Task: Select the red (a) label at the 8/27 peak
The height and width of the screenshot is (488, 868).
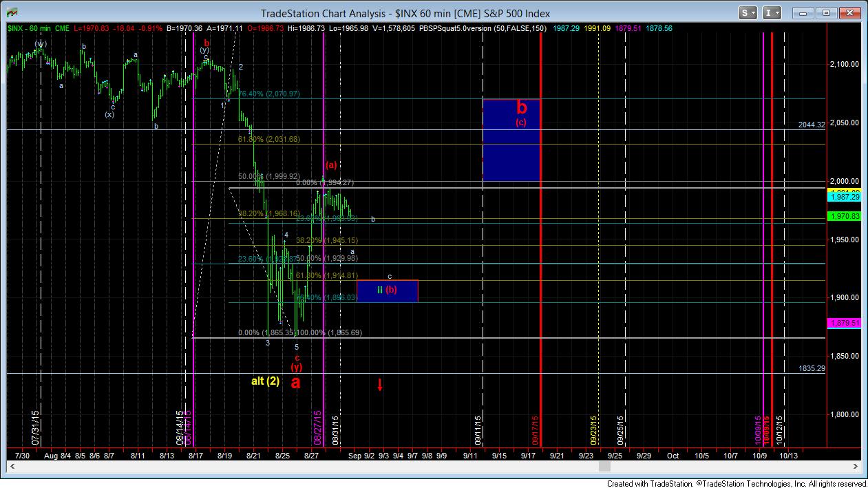Action: coord(331,165)
